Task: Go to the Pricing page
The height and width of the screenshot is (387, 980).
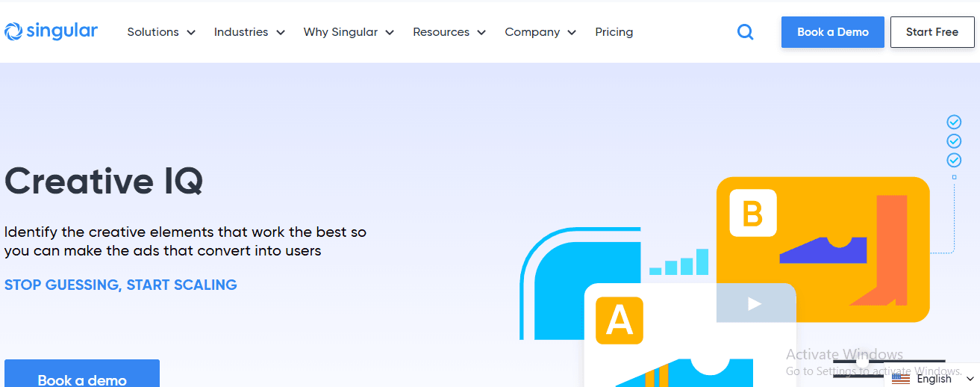Action: [614, 32]
